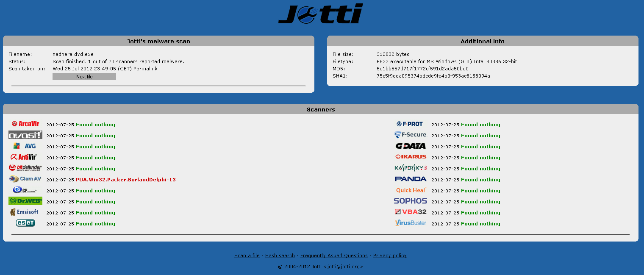Click the Jotti logo at top
The image size is (644, 275).
click(321, 14)
